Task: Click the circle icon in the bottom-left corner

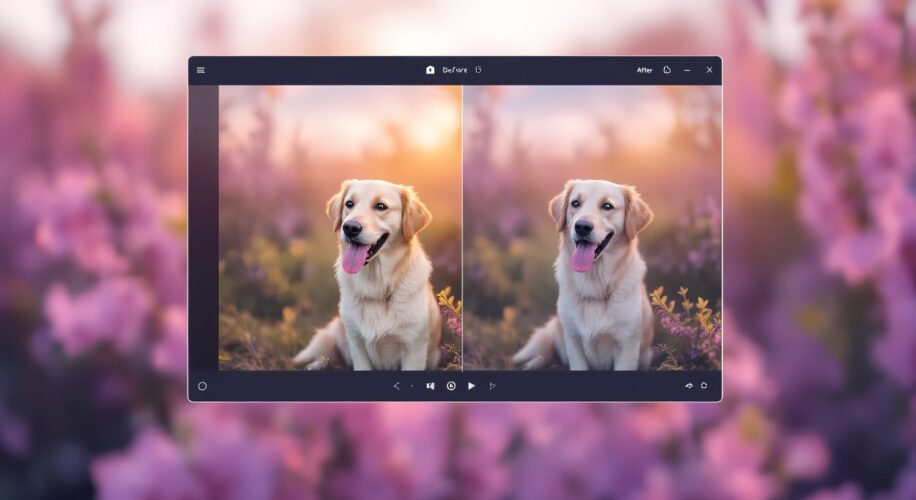Action: 202,386
